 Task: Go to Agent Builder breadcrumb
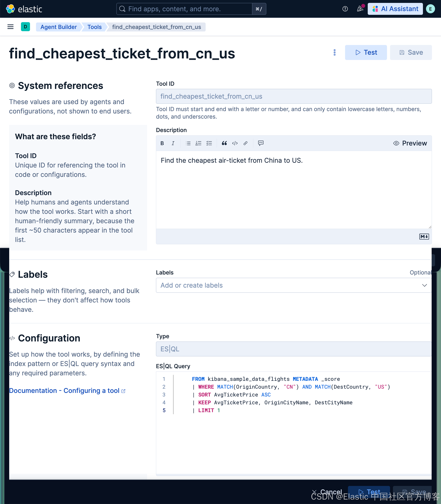click(59, 27)
